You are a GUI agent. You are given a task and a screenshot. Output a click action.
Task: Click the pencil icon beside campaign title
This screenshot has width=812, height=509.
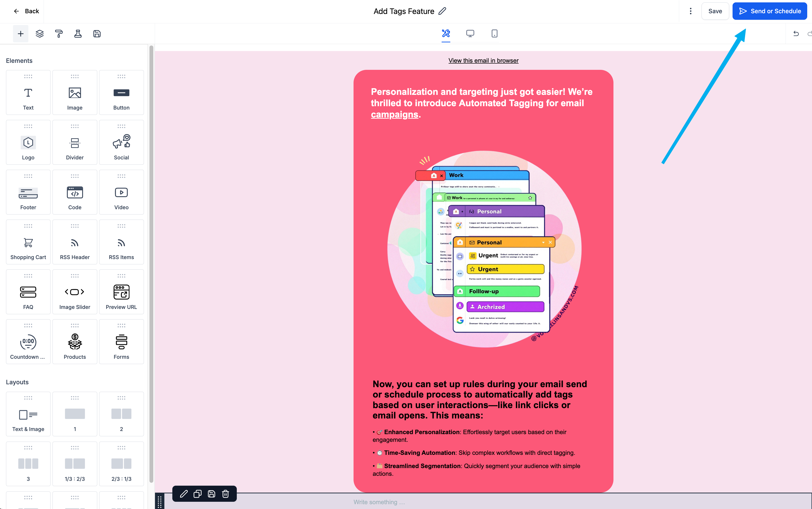click(x=443, y=11)
